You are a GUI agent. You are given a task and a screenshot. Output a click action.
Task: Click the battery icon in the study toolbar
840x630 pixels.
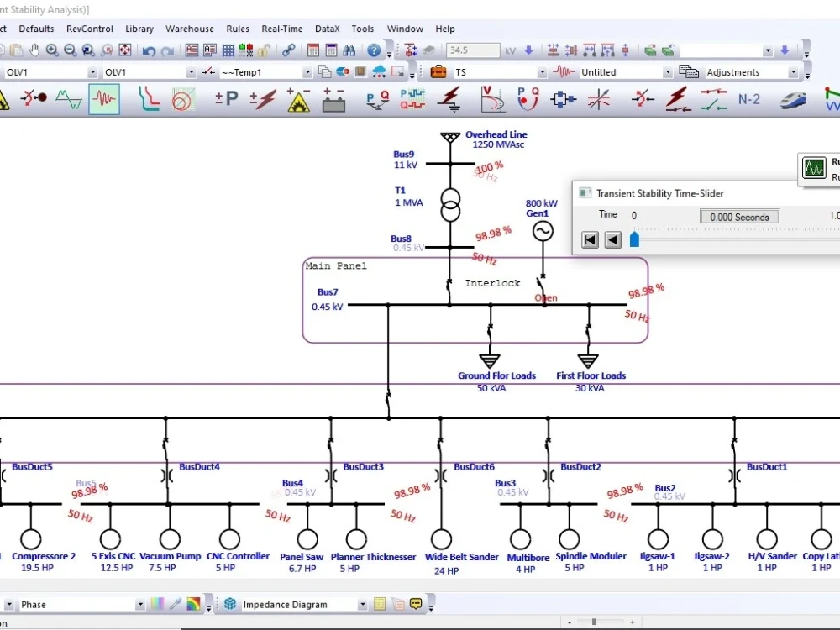pos(333,100)
